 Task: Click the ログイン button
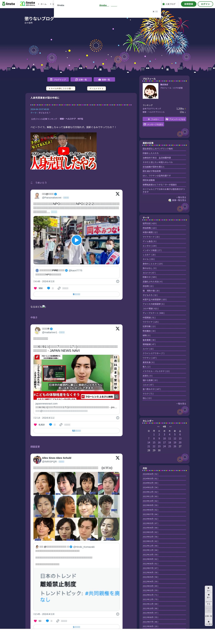(x=205, y=4)
